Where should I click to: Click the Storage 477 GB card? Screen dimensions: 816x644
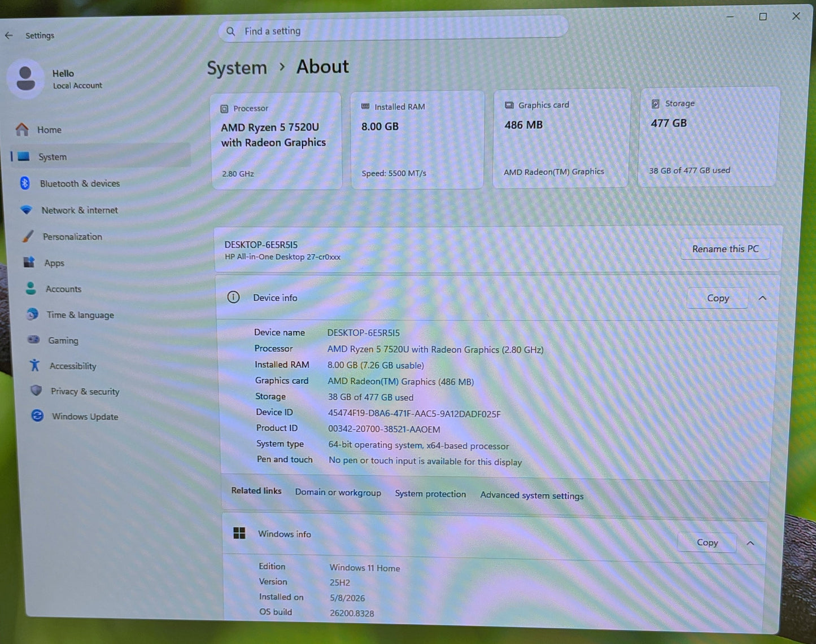[709, 137]
